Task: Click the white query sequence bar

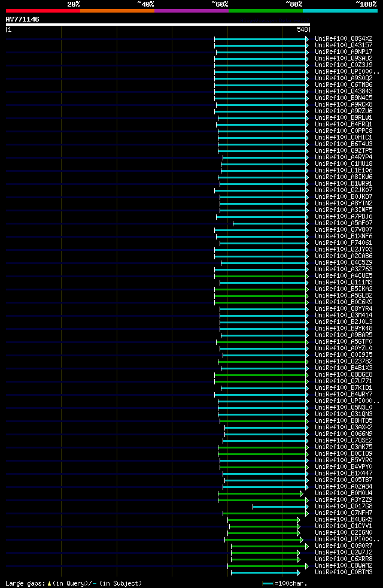Action: [158, 25]
